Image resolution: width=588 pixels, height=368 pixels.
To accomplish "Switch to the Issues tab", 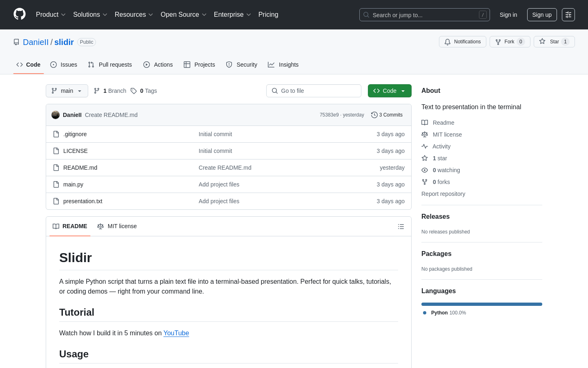I will pyautogui.click(x=64, y=65).
